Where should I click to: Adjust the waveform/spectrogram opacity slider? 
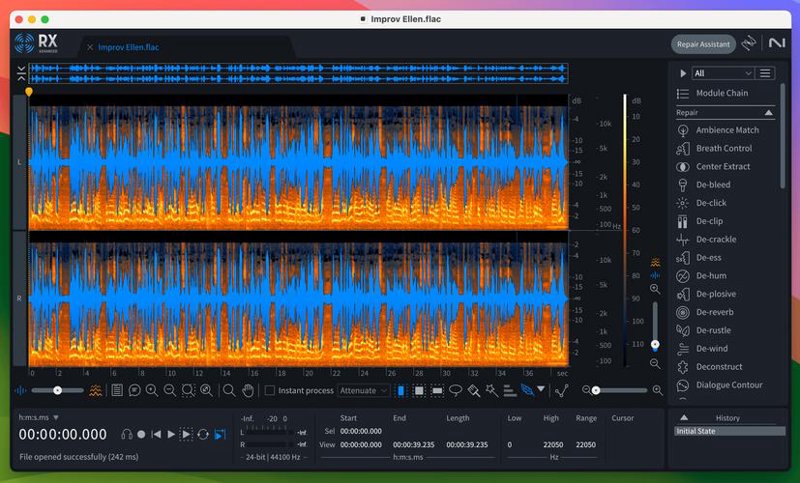pos(58,391)
